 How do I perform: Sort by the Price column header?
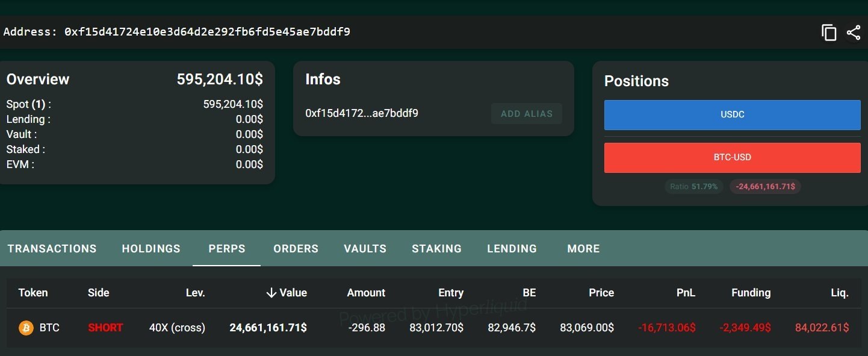click(601, 293)
